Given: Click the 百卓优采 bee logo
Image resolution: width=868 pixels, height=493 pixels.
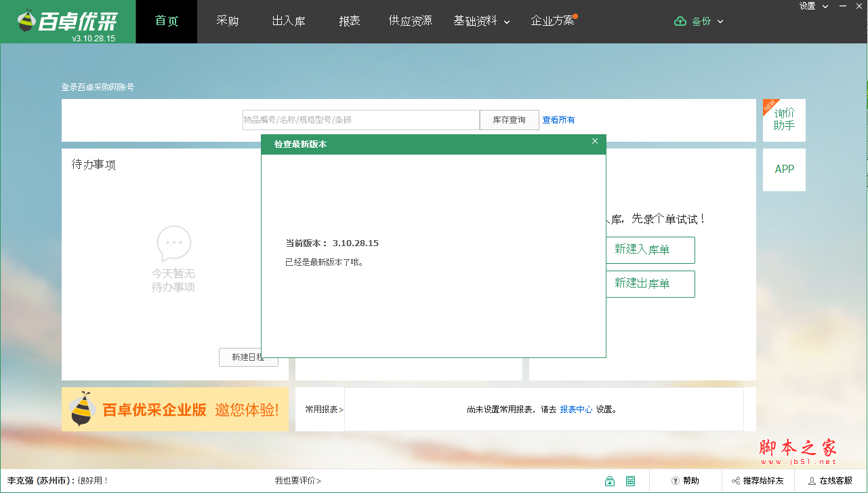Looking at the screenshot, I should 67,21.
